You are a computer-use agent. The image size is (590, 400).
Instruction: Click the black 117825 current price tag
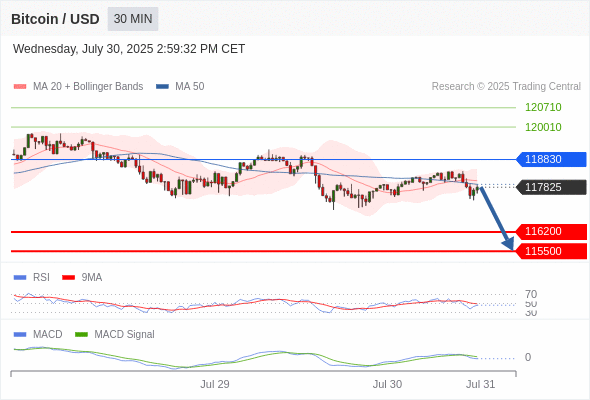[x=551, y=187]
